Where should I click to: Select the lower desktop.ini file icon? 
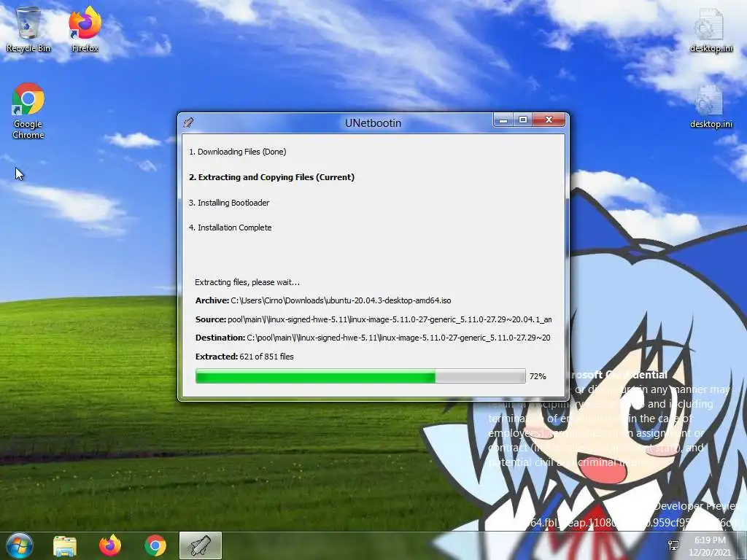pos(711,106)
